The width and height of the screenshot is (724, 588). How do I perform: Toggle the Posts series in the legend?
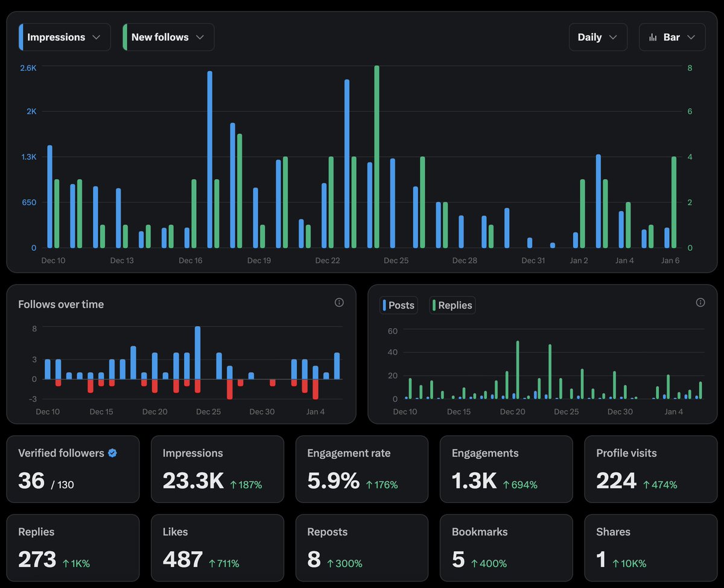tap(398, 305)
